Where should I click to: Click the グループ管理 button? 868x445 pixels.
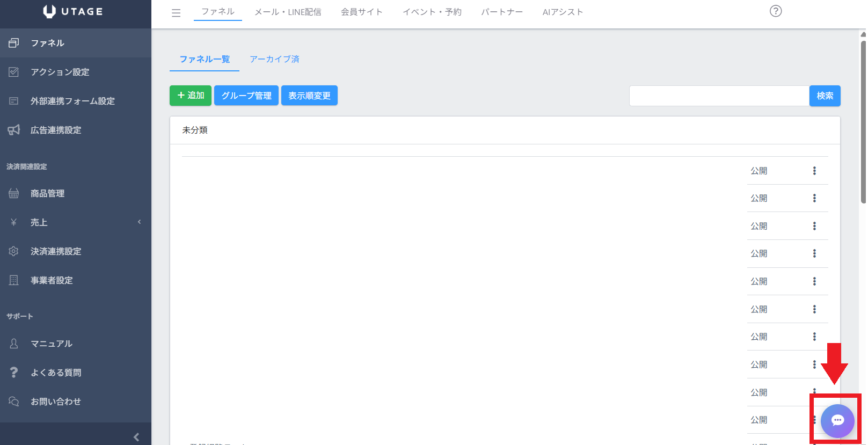click(246, 96)
